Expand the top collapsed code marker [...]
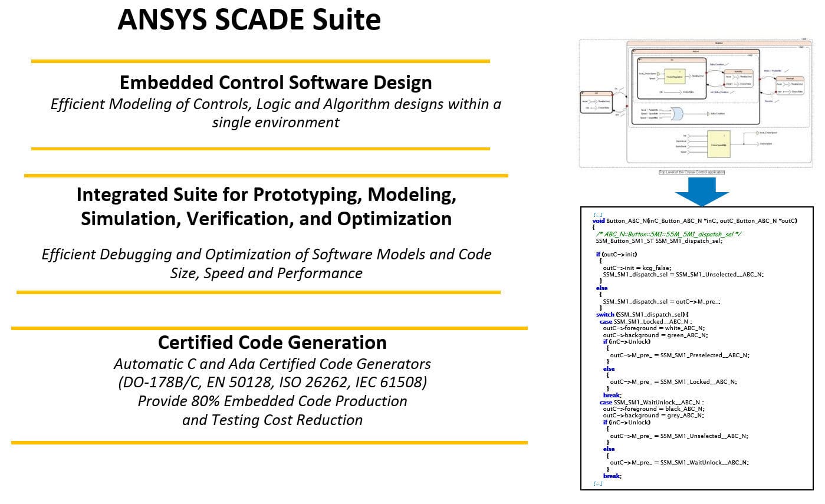Screen dimensions: 825x504 [598, 215]
